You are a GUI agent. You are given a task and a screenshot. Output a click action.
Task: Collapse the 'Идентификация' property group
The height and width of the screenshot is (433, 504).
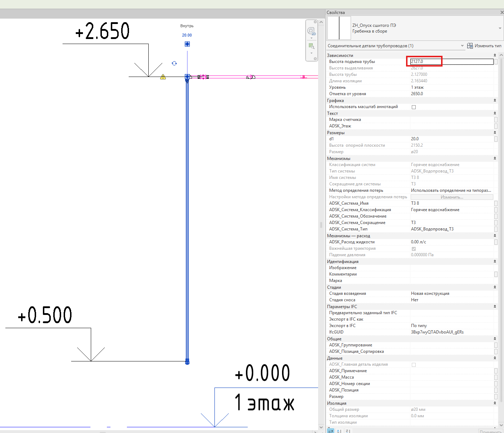(495, 262)
